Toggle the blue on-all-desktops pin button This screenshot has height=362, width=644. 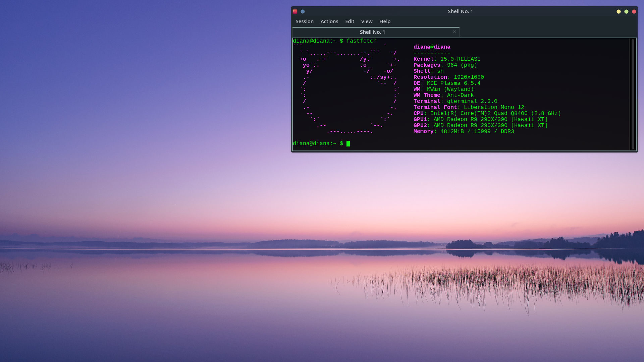point(303,11)
